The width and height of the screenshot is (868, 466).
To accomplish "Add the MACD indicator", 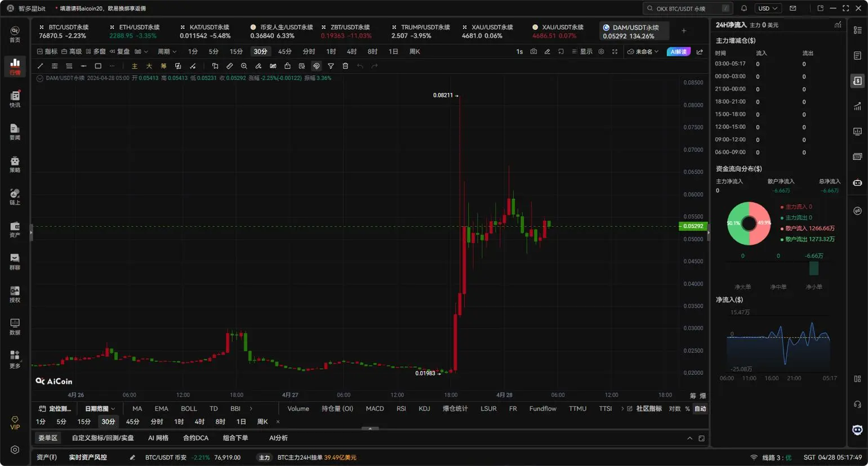I will pyautogui.click(x=375, y=409).
